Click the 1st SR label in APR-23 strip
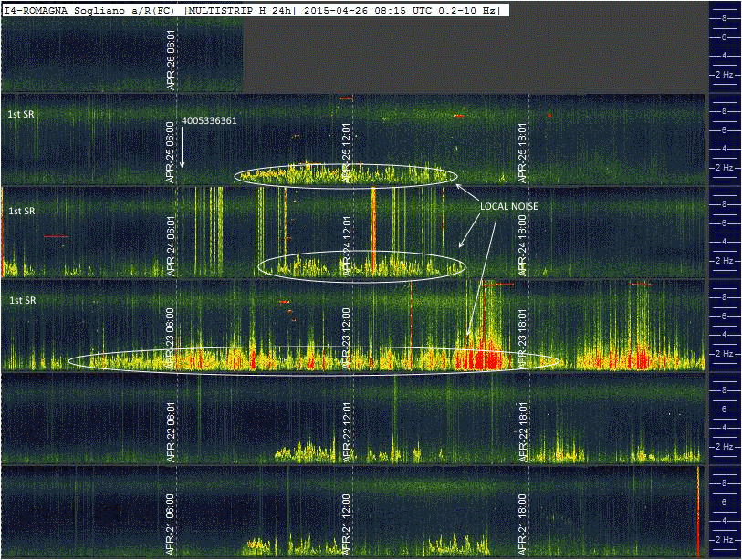742x560 pixels. (x=22, y=300)
